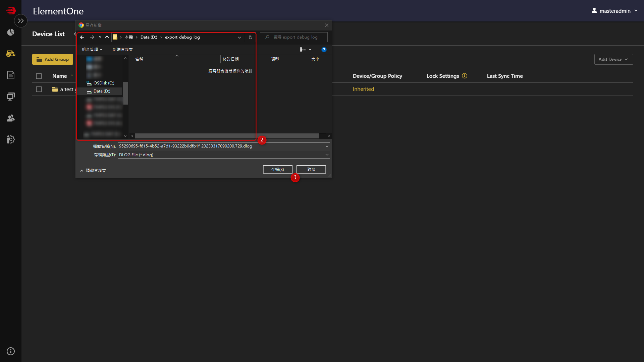Viewport: 644px width, 362px height.
Task: Click the masteradmin user icon
Action: pyautogui.click(x=594, y=11)
